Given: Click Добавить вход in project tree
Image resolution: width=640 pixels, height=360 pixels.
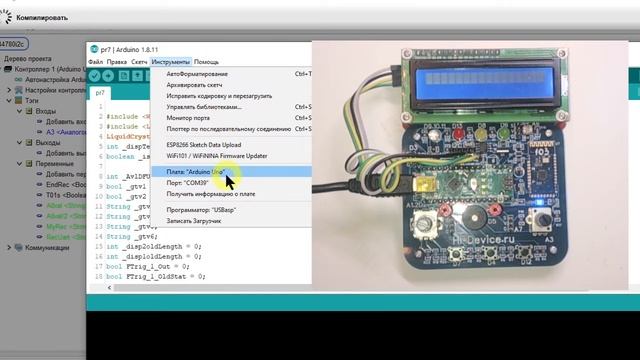Looking at the screenshot, I should (x=65, y=122).
